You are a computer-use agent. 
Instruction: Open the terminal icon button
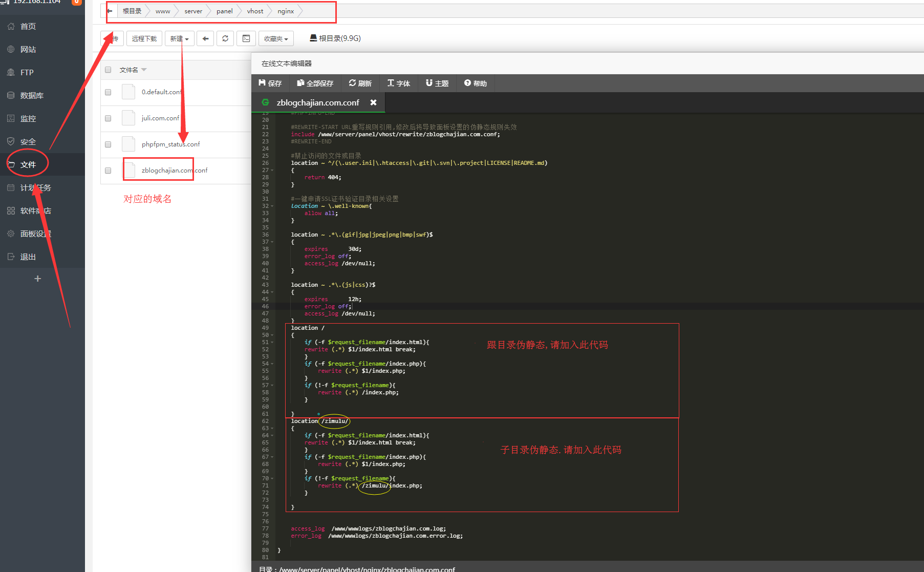[x=246, y=38]
